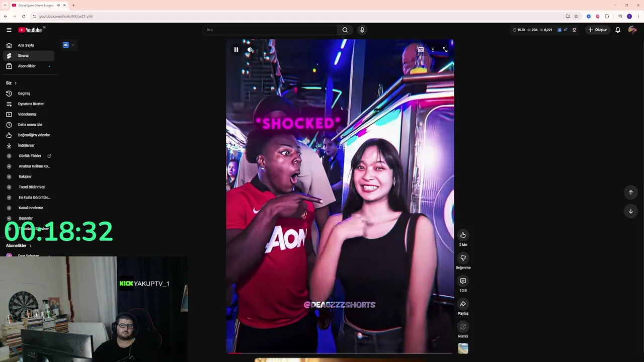Screen dimensions: 644x362
Task: Open Videolarınız in the sidebar
Action: point(28,114)
